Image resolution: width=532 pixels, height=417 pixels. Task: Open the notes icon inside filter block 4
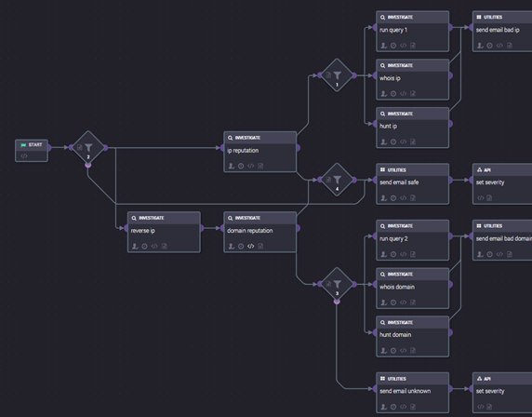click(x=328, y=180)
